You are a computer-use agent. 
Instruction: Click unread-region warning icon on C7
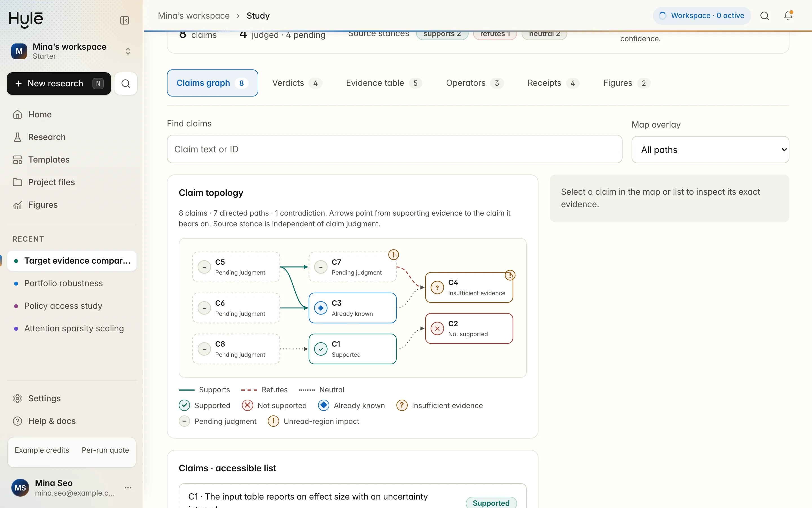click(393, 255)
